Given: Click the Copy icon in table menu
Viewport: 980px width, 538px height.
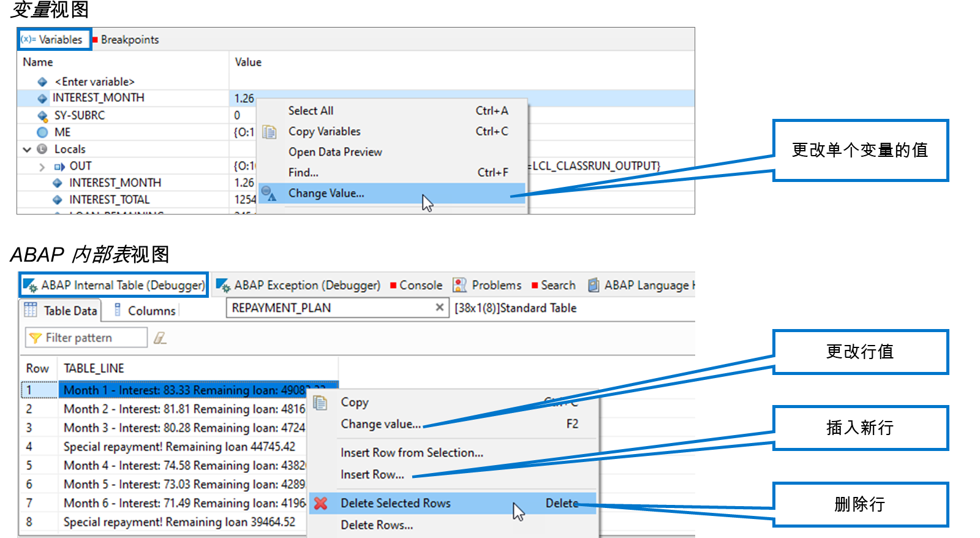Looking at the screenshot, I should (x=320, y=403).
